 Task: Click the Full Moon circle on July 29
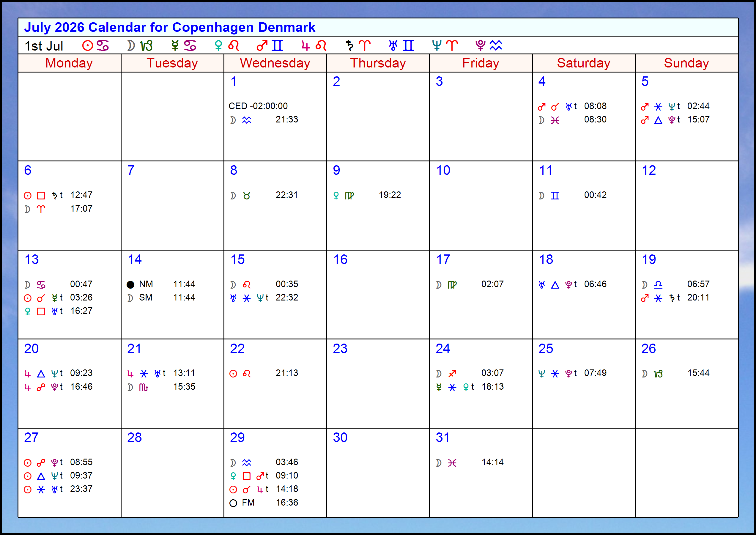pos(233,503)
